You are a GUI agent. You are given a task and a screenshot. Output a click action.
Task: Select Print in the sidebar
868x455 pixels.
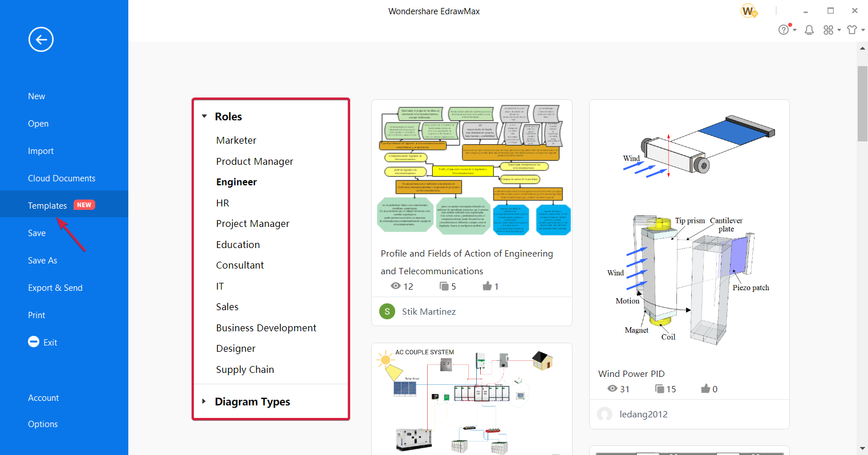36,315
